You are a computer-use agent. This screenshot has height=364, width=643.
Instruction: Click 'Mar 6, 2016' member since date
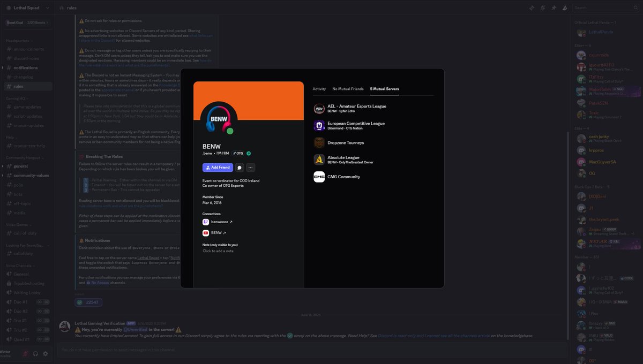point(213,203)
